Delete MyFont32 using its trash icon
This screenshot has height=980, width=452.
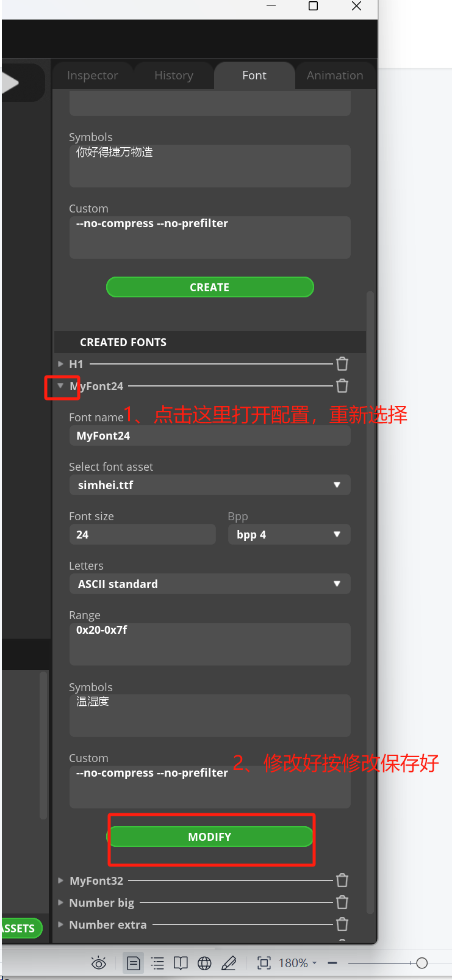point(342,880)
